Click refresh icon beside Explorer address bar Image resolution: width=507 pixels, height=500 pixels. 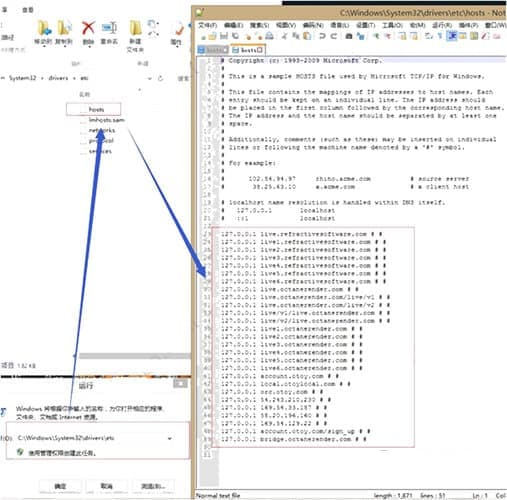click(x=161, y=78)
